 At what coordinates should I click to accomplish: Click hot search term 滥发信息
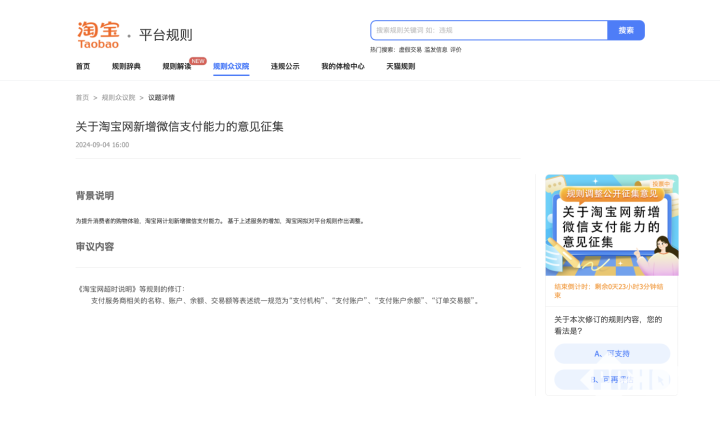(x=436, y=50)
